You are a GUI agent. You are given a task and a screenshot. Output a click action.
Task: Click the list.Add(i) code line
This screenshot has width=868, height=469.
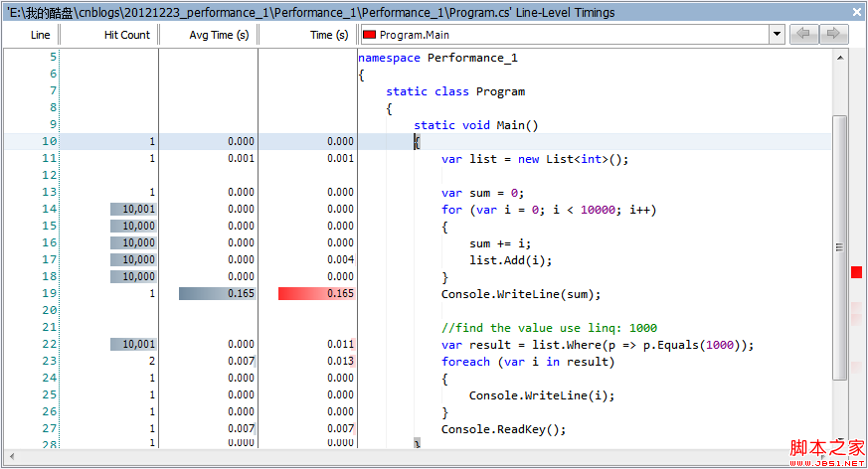[510, 260]
